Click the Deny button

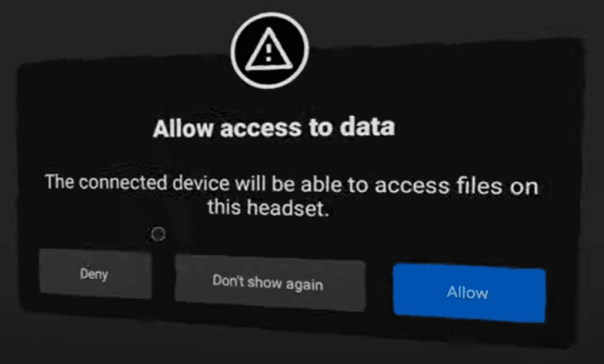point(96,274)
